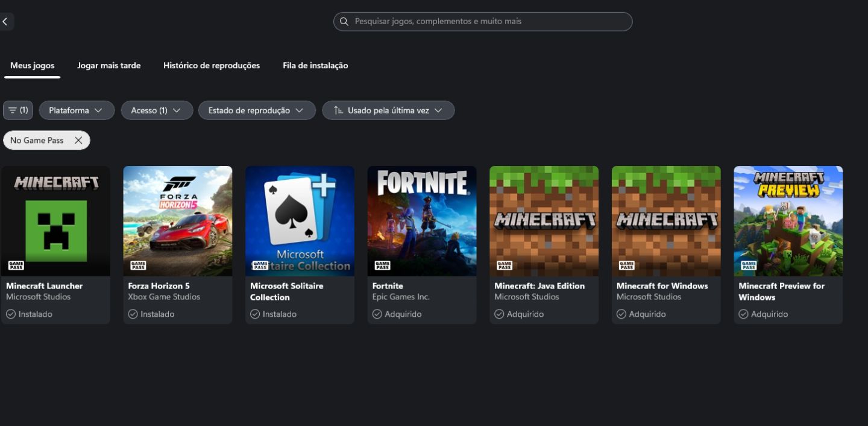Click Game Pass badge on Minecraft for Windows
Screen dimensions: 868x426
[627, 265]
